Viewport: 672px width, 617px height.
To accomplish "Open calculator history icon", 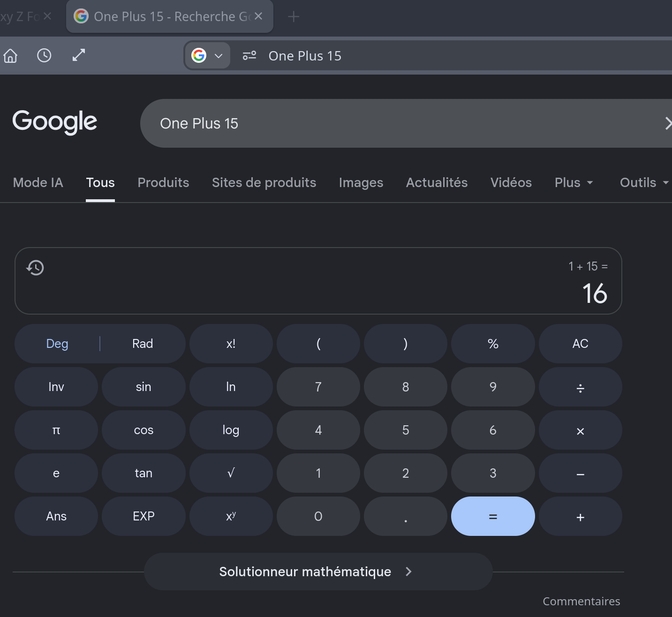I will (35, 267).
